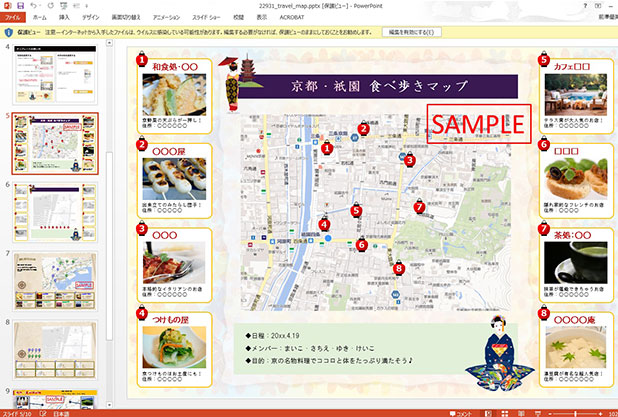This screenshot has width=618, height=417.
Task: Click the Save icon in quick access toolbar
Action: 20,6
